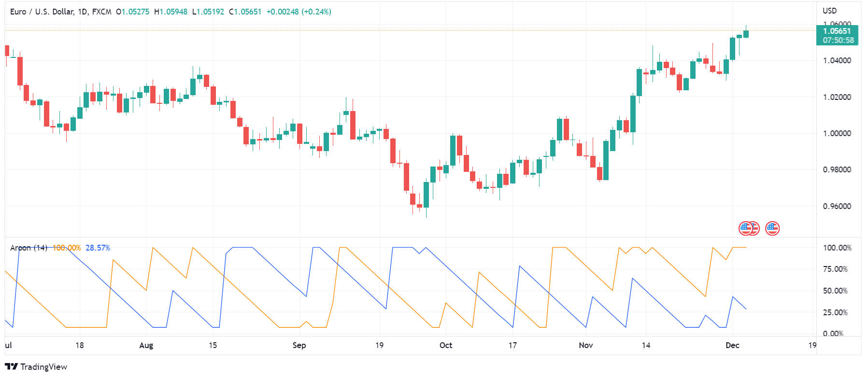
Task: Click the 0.98000 price axis label
Action: coord(837,169)
